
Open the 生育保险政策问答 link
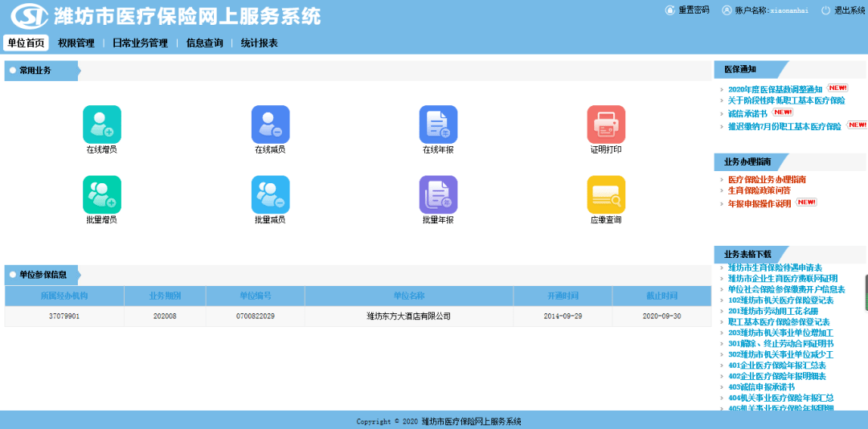(x=759, y=191)
